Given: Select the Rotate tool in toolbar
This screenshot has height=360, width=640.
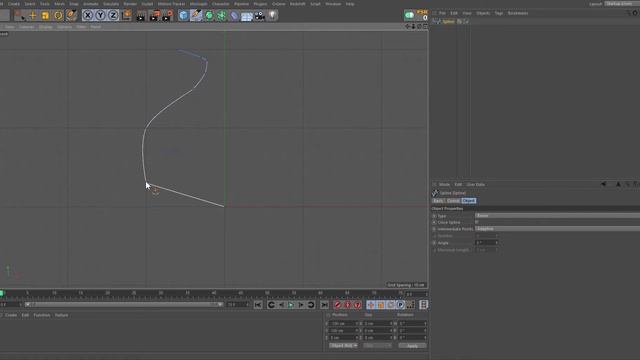Looking at the screenshot, I should point(58,16).
